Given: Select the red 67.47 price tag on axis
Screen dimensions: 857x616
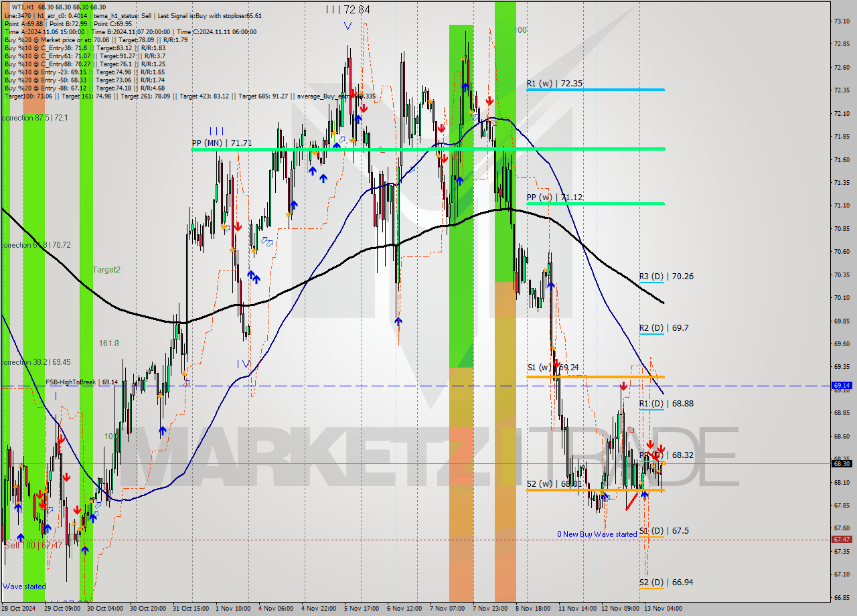Looking at the screenshot, I should (x=842, y=539).
